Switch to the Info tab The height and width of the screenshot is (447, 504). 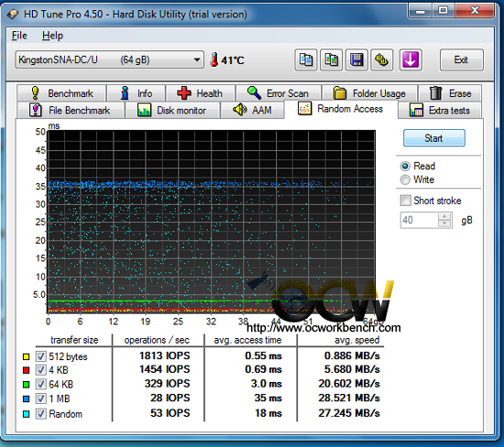[x=137, y=93]
